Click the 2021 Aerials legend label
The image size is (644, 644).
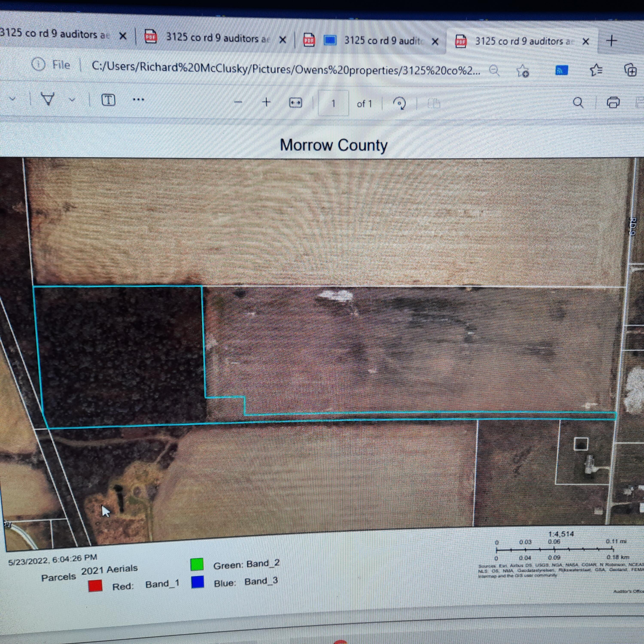click(x=109, y=569)
